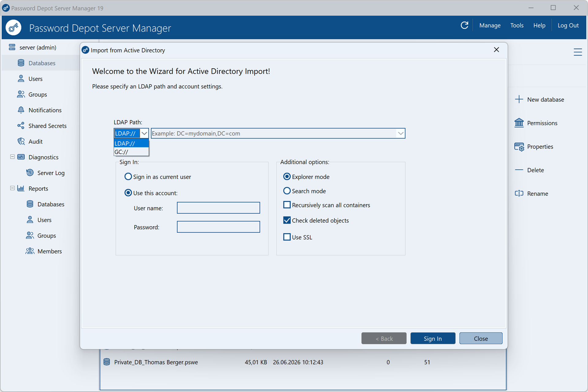Open the hamburger menu icon at right
This screenshot has height=392, width=588.
[578, 52]
